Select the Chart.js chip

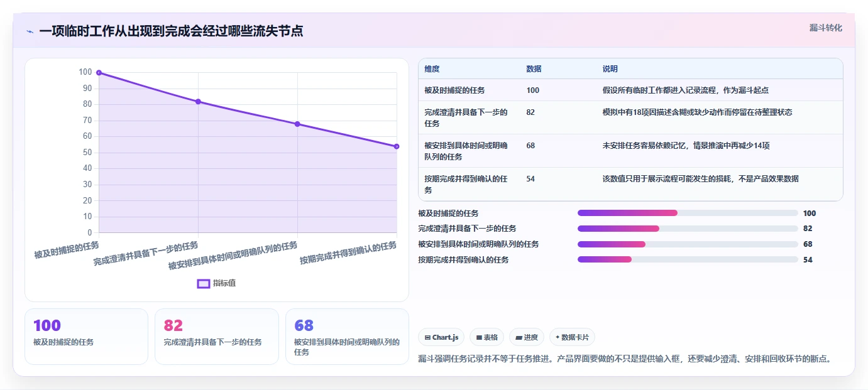click(441, 337)
